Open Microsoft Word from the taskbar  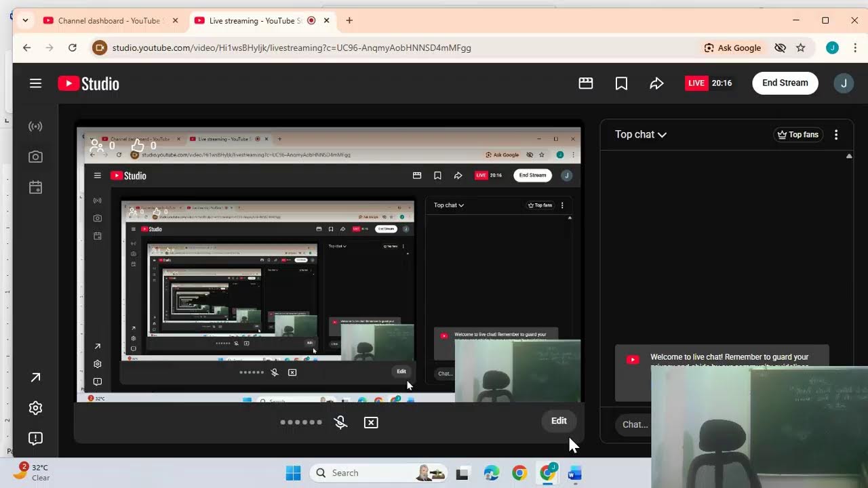[x=575, y=473]
